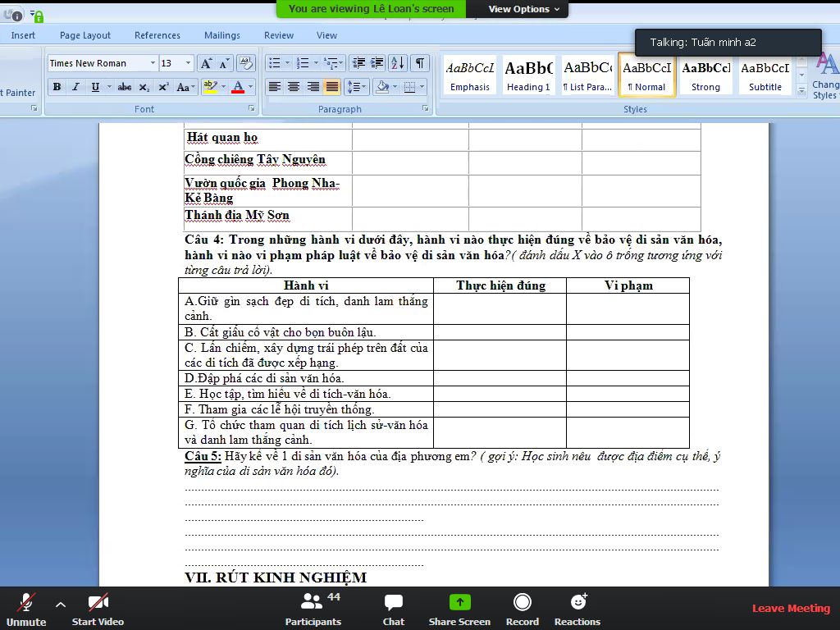Open Participants panel

(x=313, y=609)
